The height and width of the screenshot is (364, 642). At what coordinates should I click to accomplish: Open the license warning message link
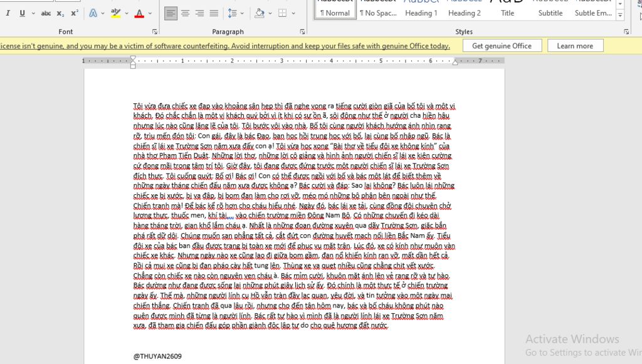225,46
